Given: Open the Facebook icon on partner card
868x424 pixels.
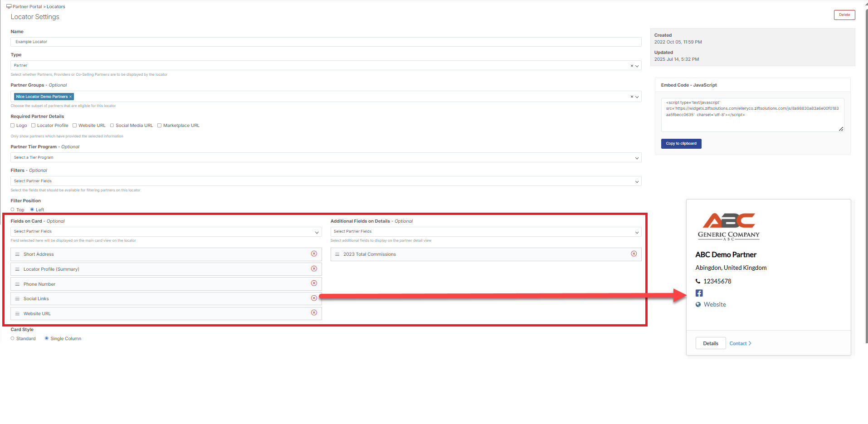Looking at the screenshot, I should click(699, 293).
